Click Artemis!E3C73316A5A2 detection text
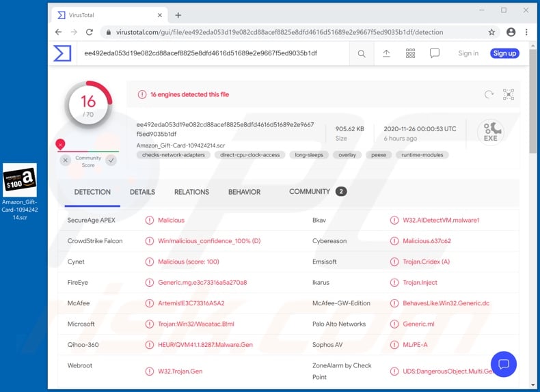Image resolution: width=540 pixels, height=392 pixels. tap(191, 303)
